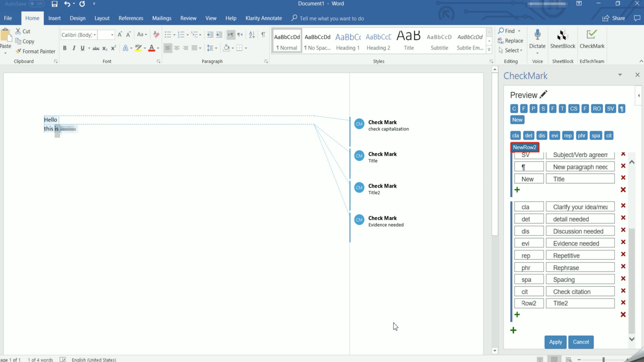Clear all formatting with the eraser icon
This screenshot has height=362, width=644.
157,35
